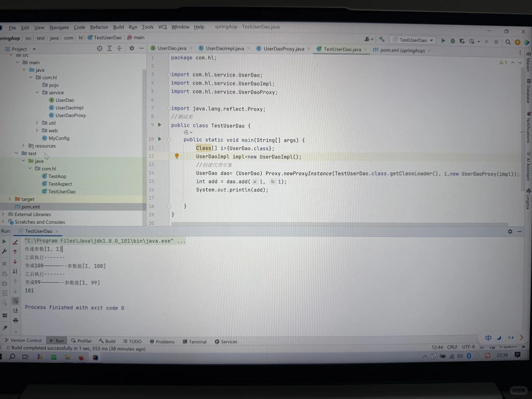Open the Maven tool window
Image resolution: width=532 pixels, height=399 pixels.
[x=528, y=62]
